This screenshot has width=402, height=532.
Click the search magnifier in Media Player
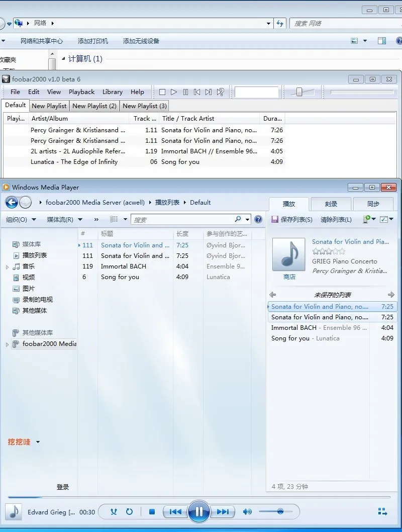(238, 219)
